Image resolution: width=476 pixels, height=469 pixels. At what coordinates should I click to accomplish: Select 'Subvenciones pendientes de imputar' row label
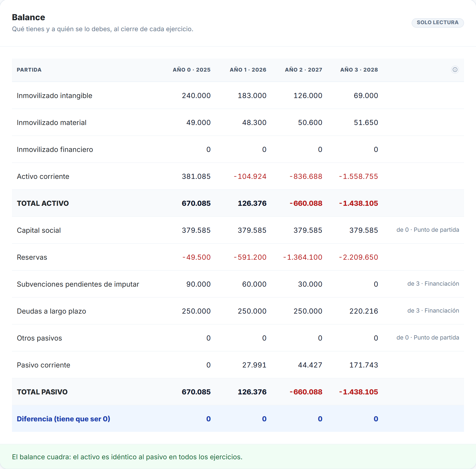78,284
